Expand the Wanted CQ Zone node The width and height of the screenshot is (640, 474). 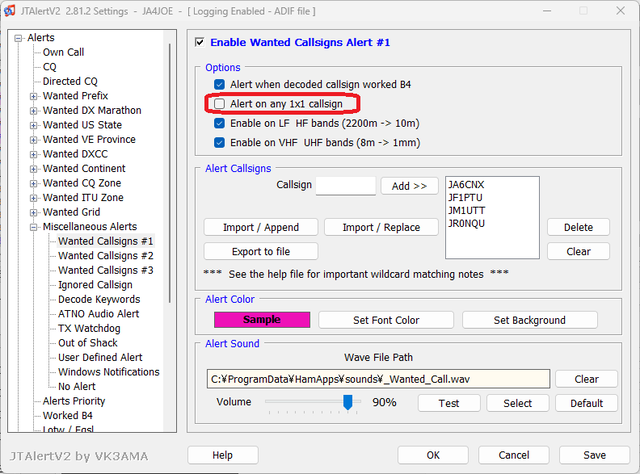click(33, 184)
